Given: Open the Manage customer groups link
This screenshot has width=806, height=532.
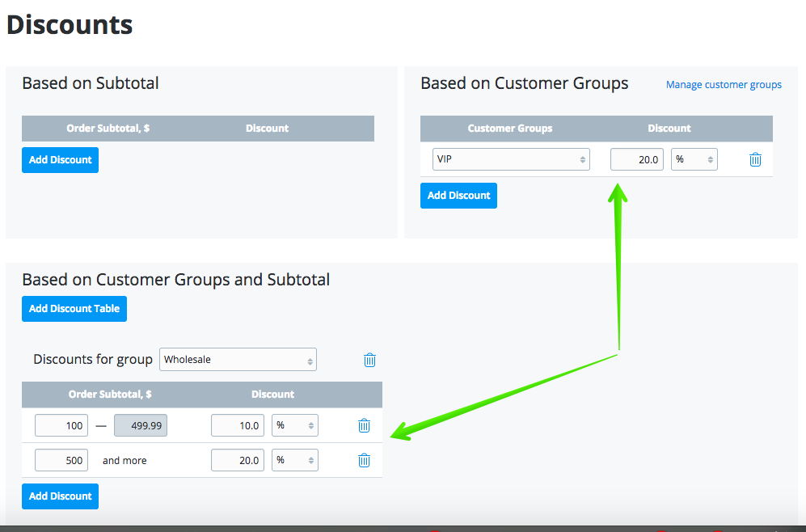Looking at the screenshot, I should (724, 85).
